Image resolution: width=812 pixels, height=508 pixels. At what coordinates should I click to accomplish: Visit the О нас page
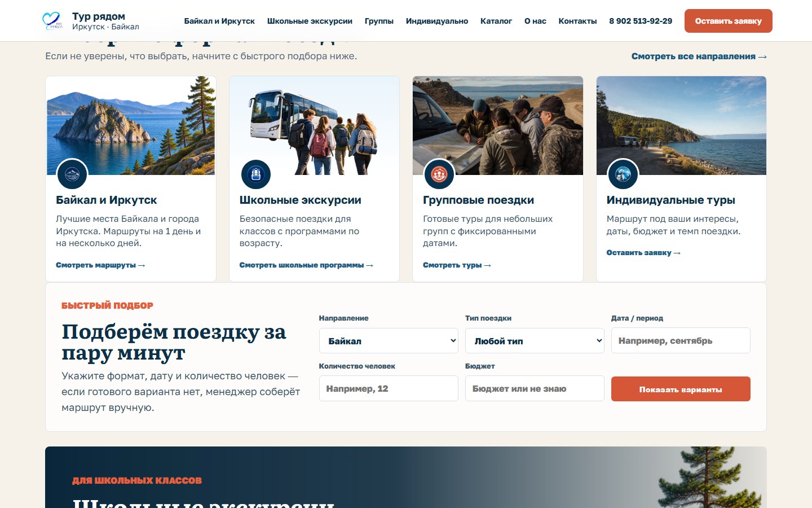coord(535,21)
